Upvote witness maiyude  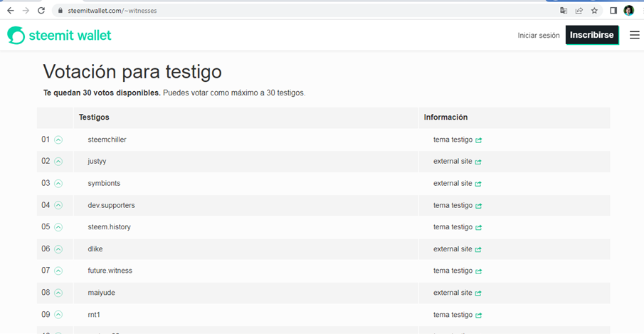point(58,293)
